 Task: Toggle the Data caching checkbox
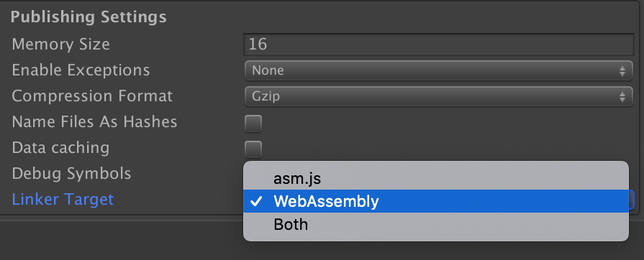coord(253,149)
